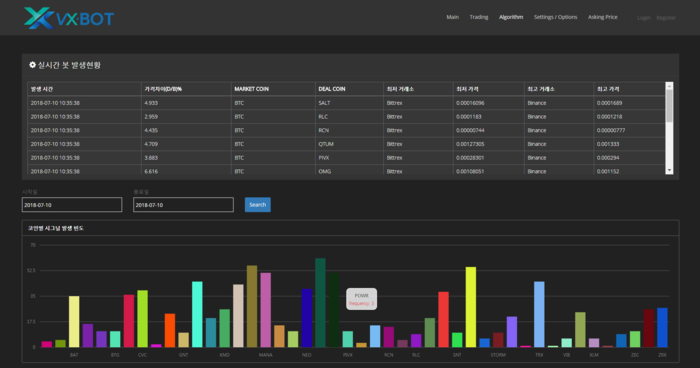The height and width of the screenshot is (368, 700).
Task: Click the table scrollbar up arrow
Action: pos(669,86)
